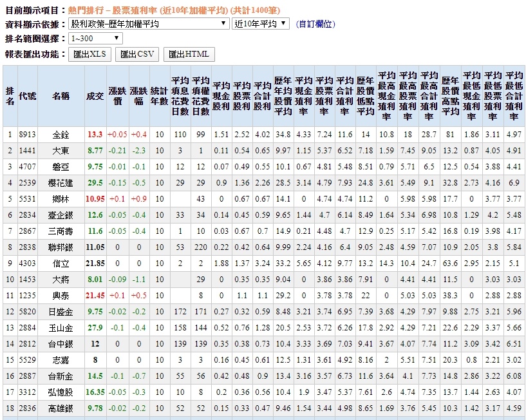The height and width of the screenshot is (420, 526).
Task: Open stock 磐亞 by its name
Action: pos(61,167)
